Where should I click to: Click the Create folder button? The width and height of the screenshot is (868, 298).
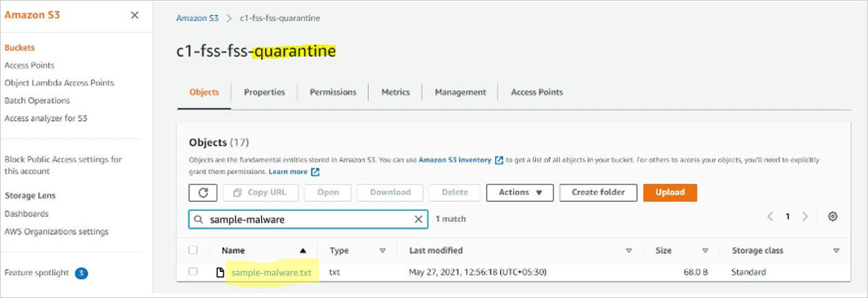click(598, 192)
